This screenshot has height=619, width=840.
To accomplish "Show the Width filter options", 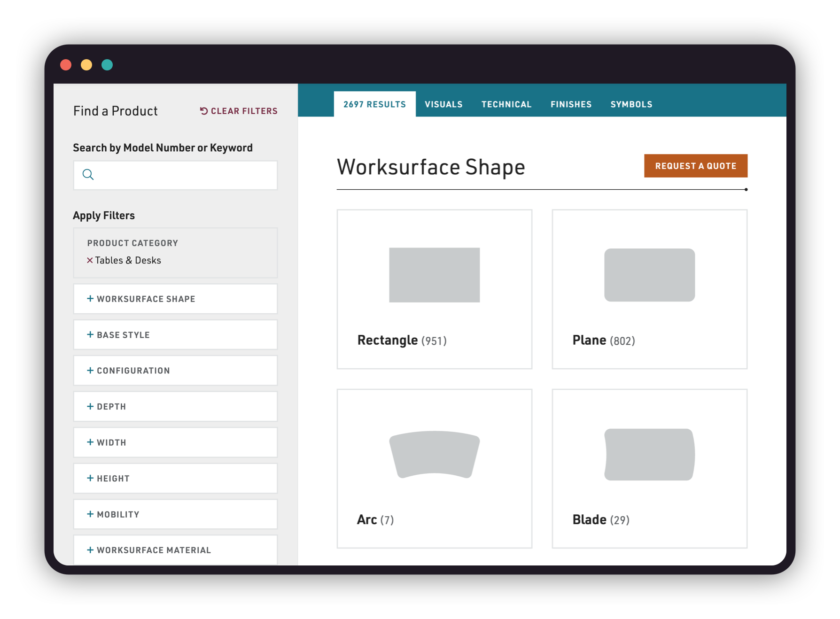I will (x=175, y=442).
